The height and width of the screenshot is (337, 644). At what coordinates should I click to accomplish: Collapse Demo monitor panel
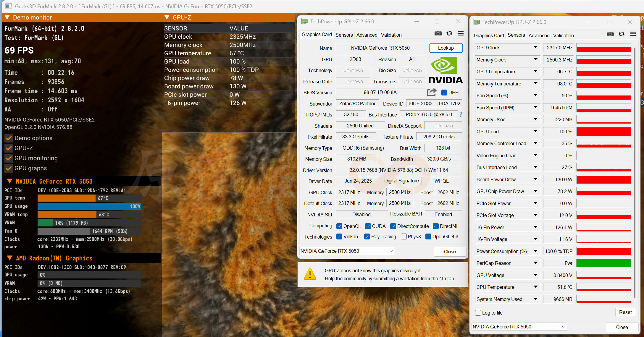click(x=7, y=17)
